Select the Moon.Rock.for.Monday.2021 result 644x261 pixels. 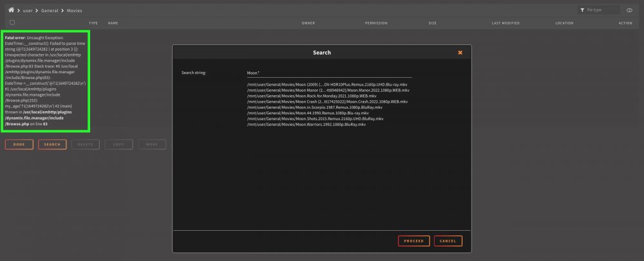[311, 96]
